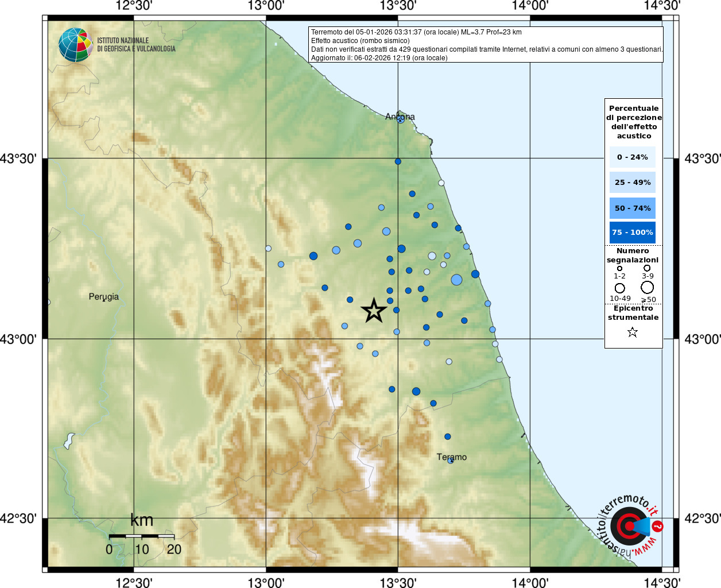This screenshot has height=588, width=721.
Task: Click the 25 - 49% legend swatch
Action: coord(632,183)
